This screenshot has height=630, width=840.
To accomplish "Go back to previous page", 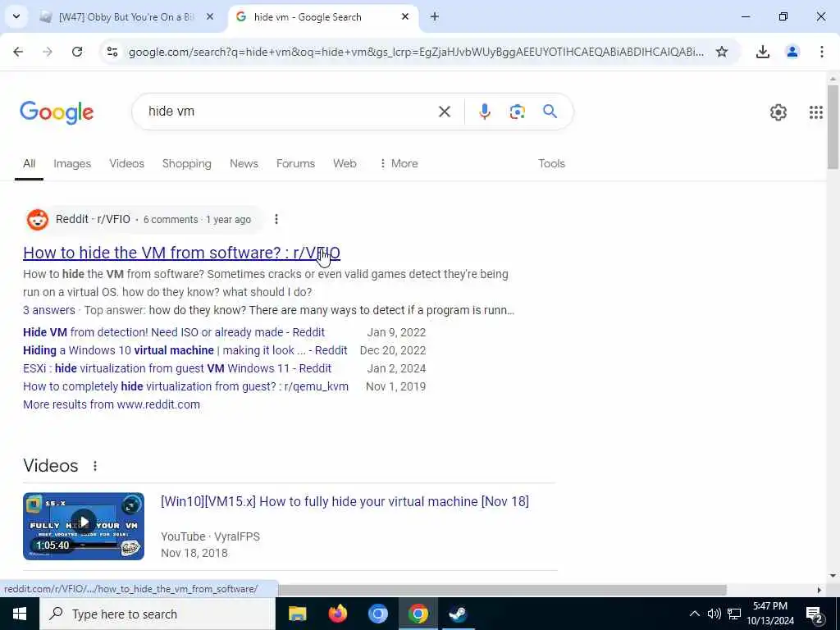I will click(18, 52).
